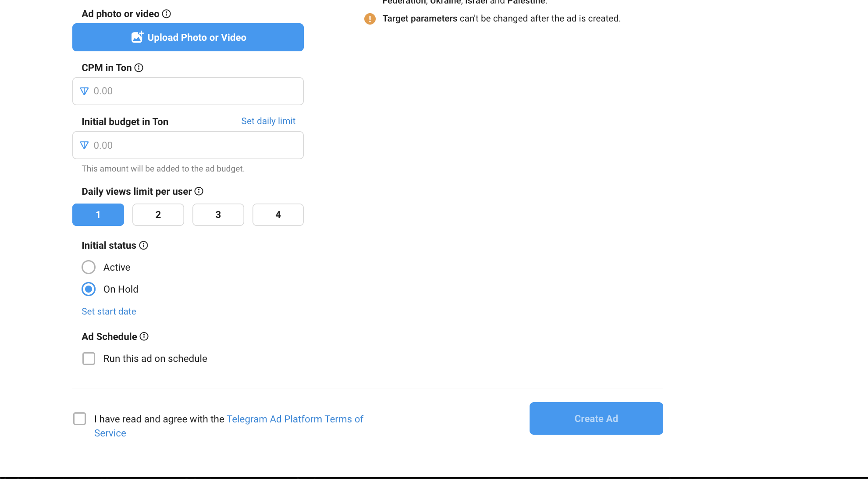868x479 pixels.
Task: Open Telegram Ad Platform Terms of Service link
Action: click(229, 426)
